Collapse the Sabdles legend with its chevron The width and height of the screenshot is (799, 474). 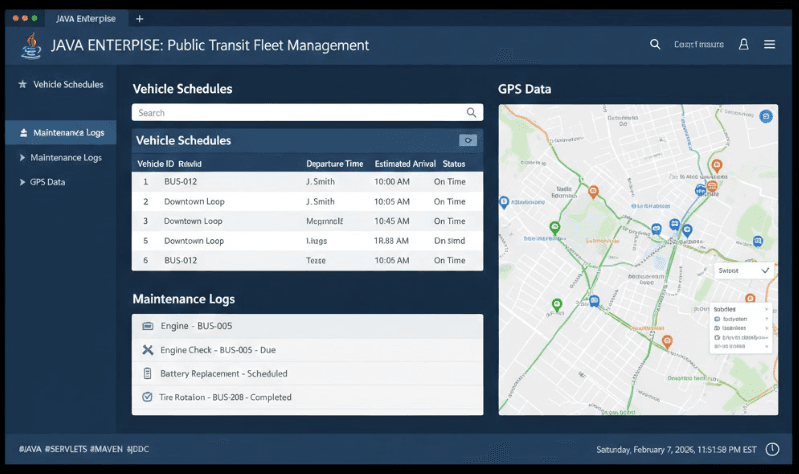point(766,309)
